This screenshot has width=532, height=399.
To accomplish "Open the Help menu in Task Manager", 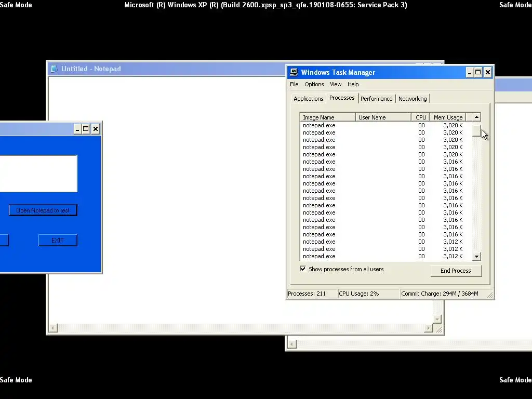I will tap(353, 84).
